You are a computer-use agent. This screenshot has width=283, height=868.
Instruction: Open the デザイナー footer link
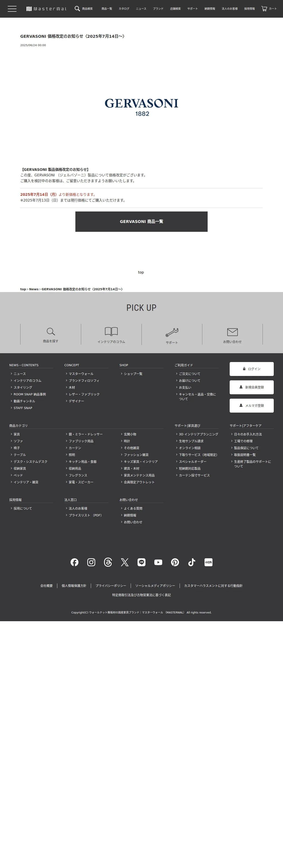click(x=76, y=401)
